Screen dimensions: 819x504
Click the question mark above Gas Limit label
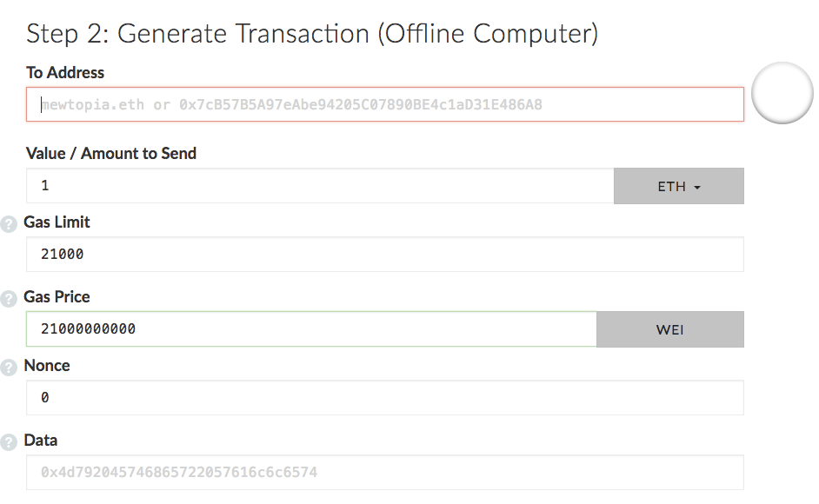click(9, 223)
